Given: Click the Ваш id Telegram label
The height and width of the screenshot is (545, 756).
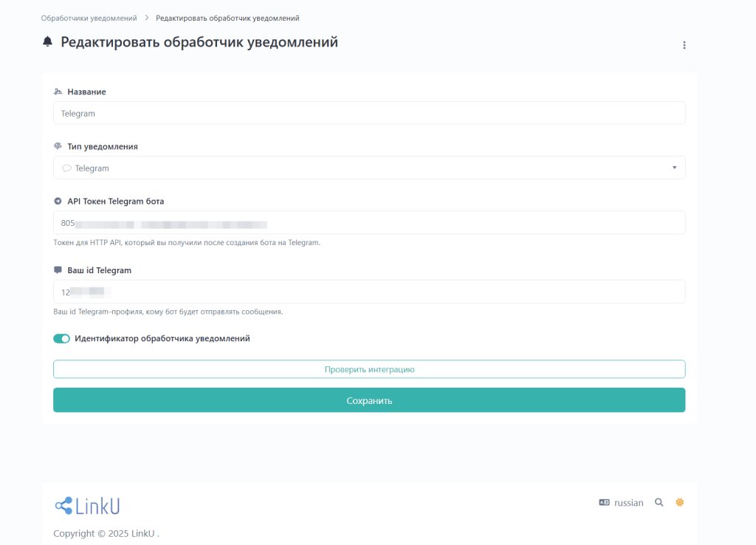Looking at the screenshot, I should pyautogui.click(x=100, y=270).
